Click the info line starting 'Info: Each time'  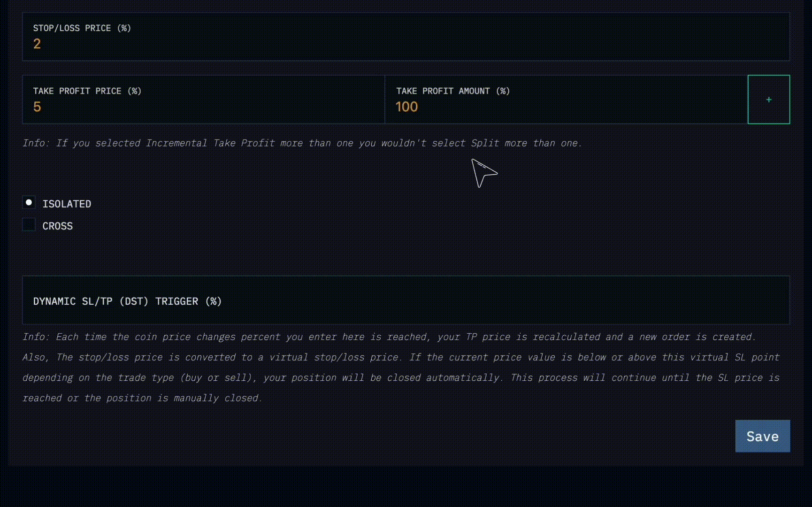tap(390, 337)
